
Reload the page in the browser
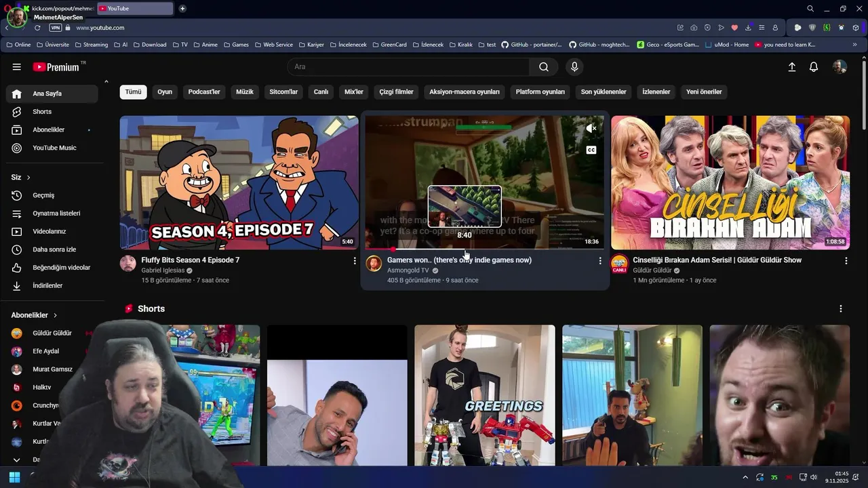[x=37, y=28]
